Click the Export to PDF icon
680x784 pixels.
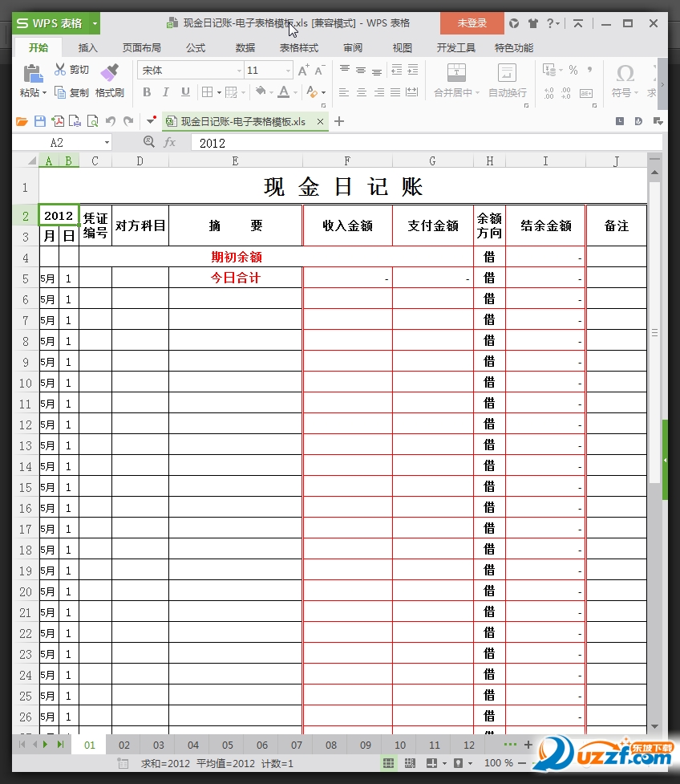click(57, 121)
